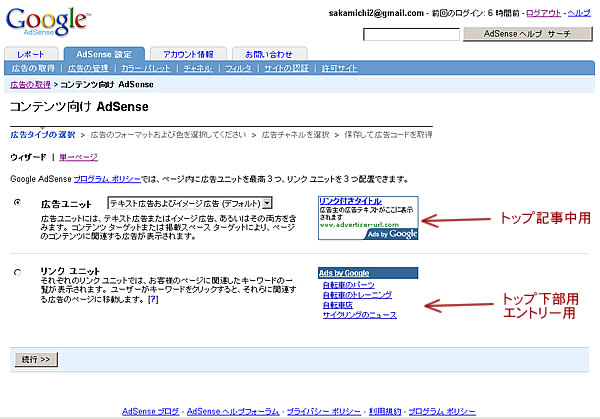Switch to the レポート tab
This screenshot has height=419, width=600.
point(31,54)
